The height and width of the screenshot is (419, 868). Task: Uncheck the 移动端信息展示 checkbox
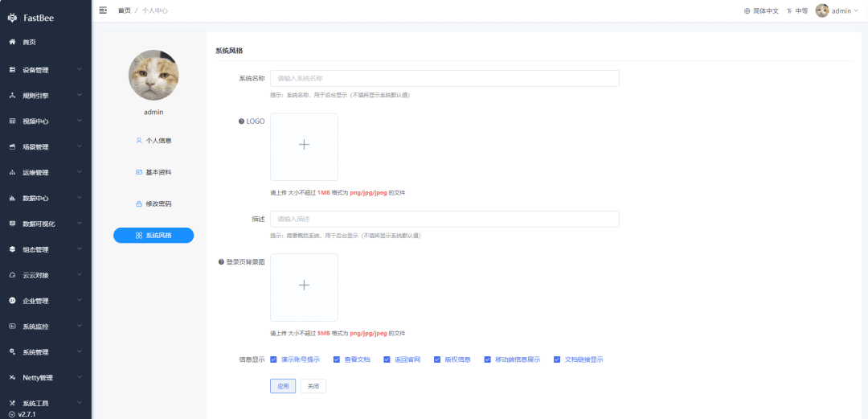[488, 359]
